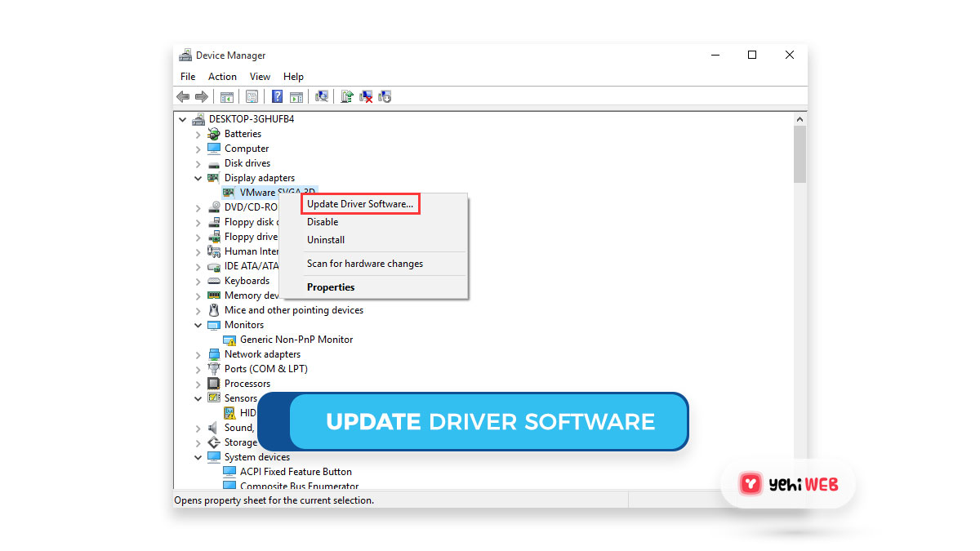Select Uninstall in the context menu
The width and height of the screenshot is (980, 551).
326,240
